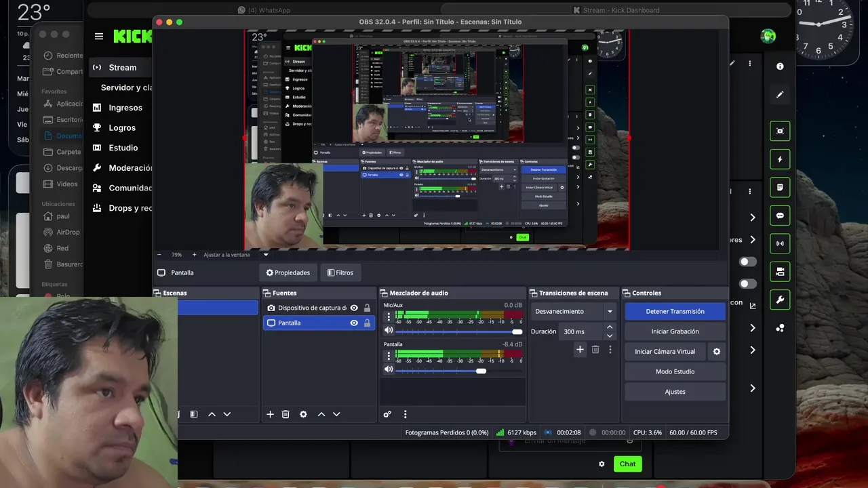This screenshot has width=868, height=488.
Task: Expand first Kick dashboard chevron row
Action: (x=753, y=218)
